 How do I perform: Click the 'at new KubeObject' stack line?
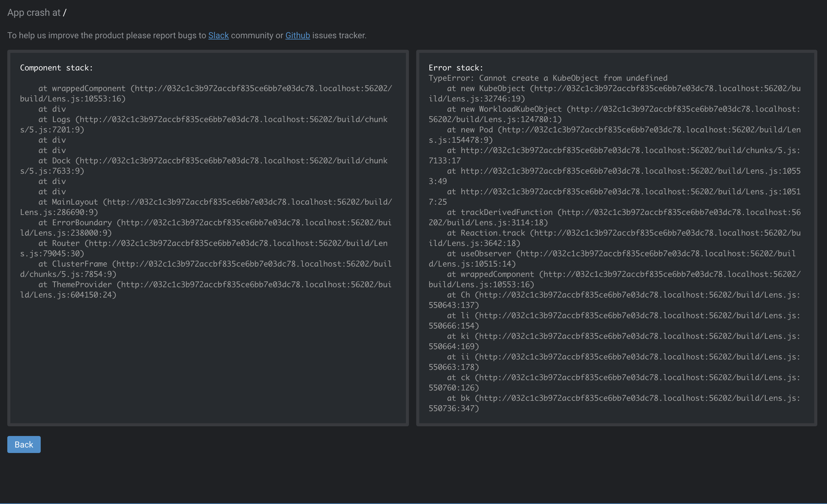point(615,94)
